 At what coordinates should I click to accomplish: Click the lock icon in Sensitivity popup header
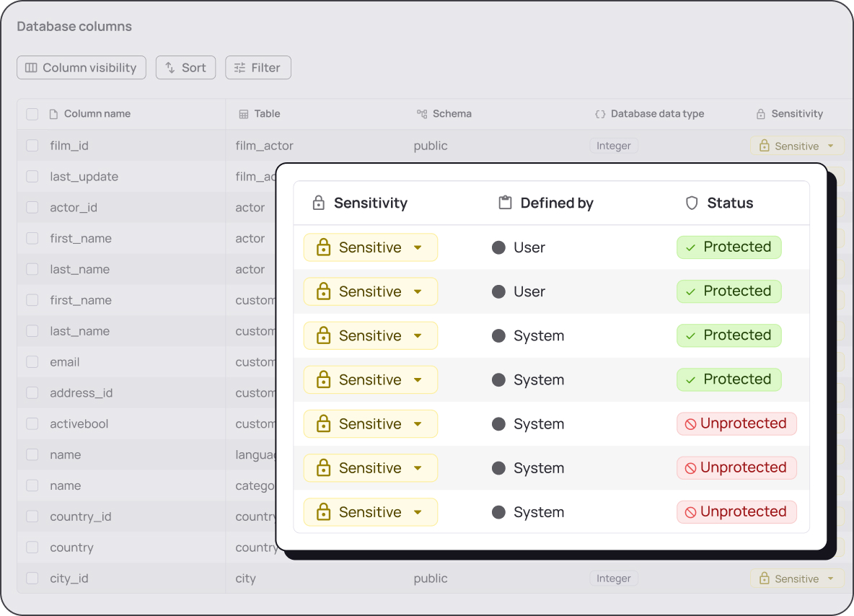coord(319,203)
